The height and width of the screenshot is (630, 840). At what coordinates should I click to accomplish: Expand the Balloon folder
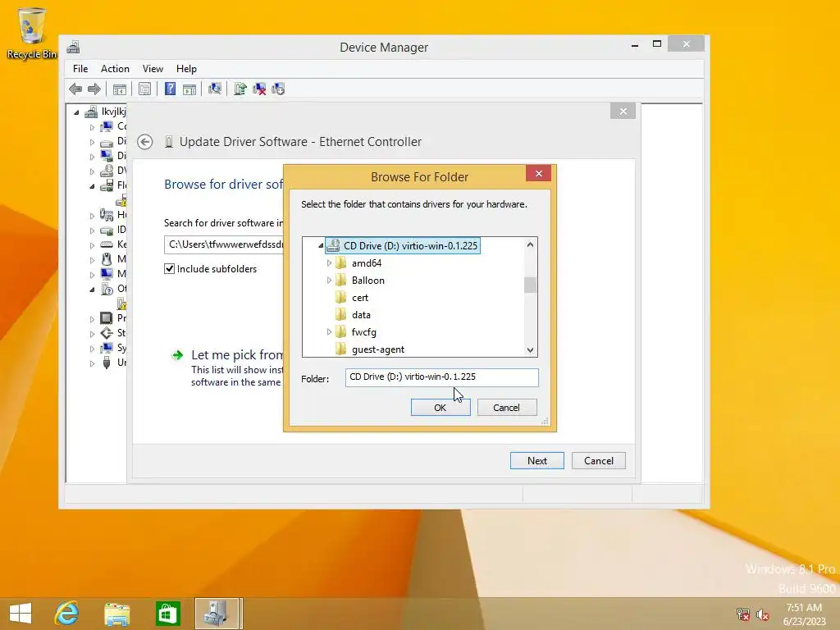point(329,281)
